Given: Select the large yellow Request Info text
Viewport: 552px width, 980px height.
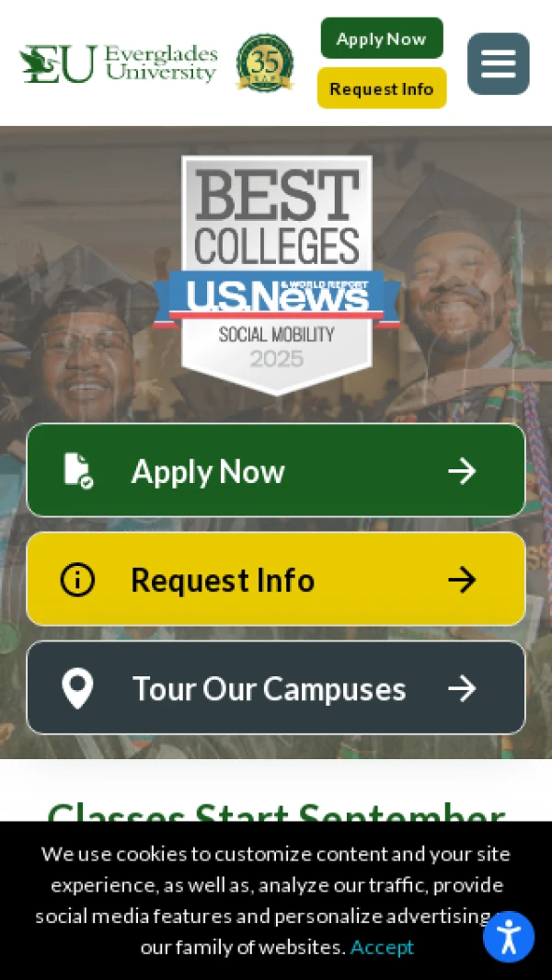Looking at the screenshot, I should pyautogui.click(x=223, y=580).
